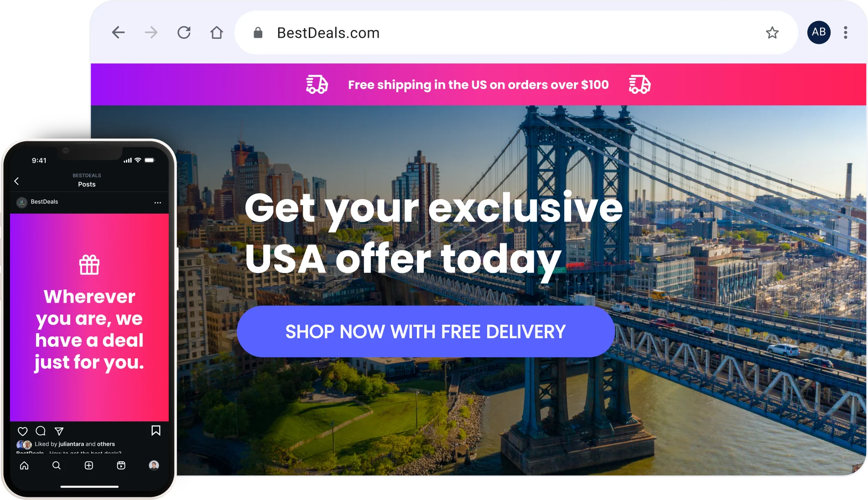Viewport: 868px width, 500px height.
Task: Open post options three-dot menu
Action: pos(158,202)
